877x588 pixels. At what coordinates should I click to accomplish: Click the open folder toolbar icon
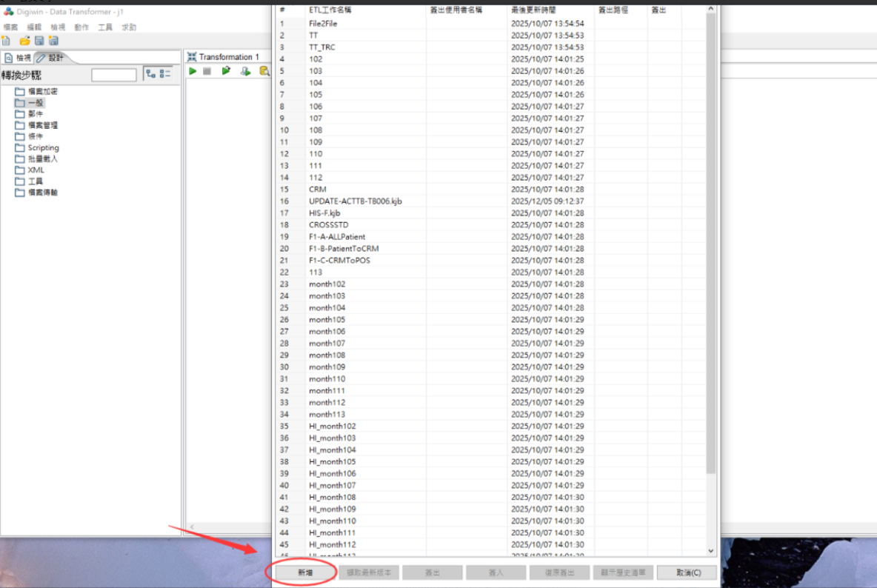pyautogui.click(x=24, y=41)
